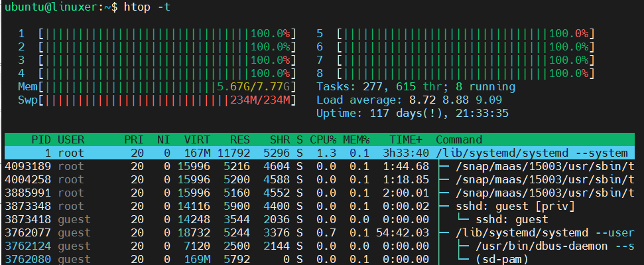
Task: Click the Command column header
Action: (459, 140)
